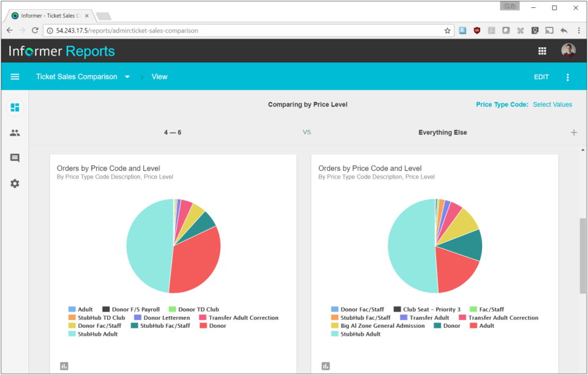Bookmark this page with the star icon
The height and width of the screenshot is (375, 588).
tap(447, 31)
